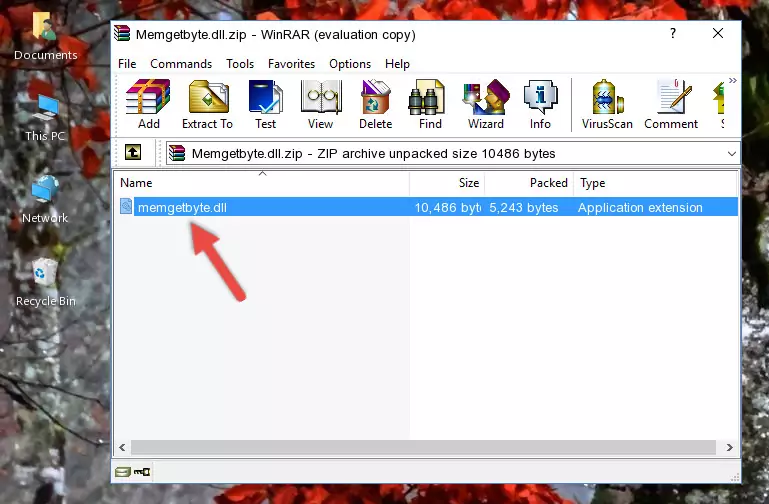This screenshot has height=504, width=769.
Task: Open the Options menu
Action: [x=350, y=64]
